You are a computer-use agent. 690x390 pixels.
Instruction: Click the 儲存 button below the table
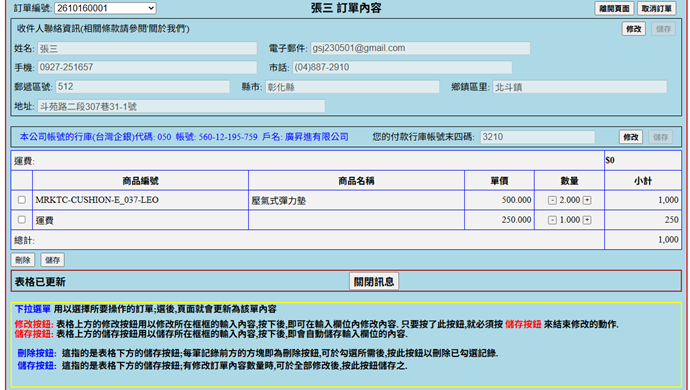tap(52, 260)
